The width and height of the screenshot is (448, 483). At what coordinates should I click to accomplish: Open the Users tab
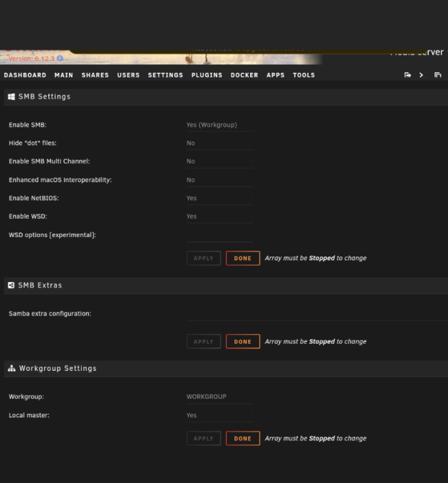coord(128,75)
